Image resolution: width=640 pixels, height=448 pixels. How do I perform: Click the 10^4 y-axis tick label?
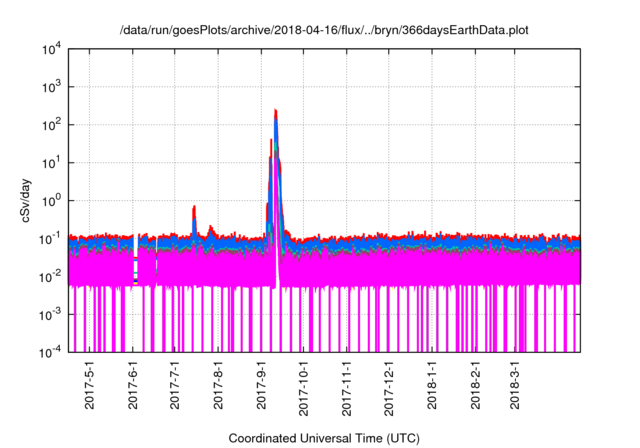[x=51, y=49]
